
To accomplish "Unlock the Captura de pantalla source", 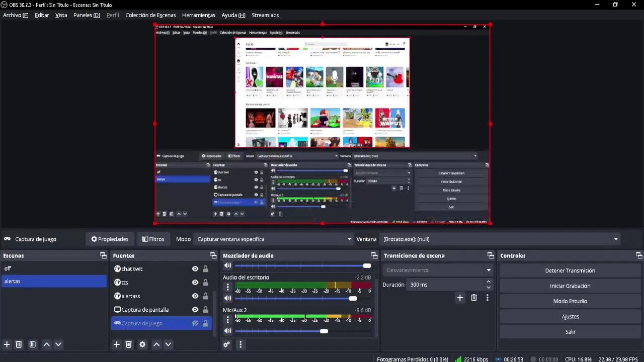I will point(205,310).
